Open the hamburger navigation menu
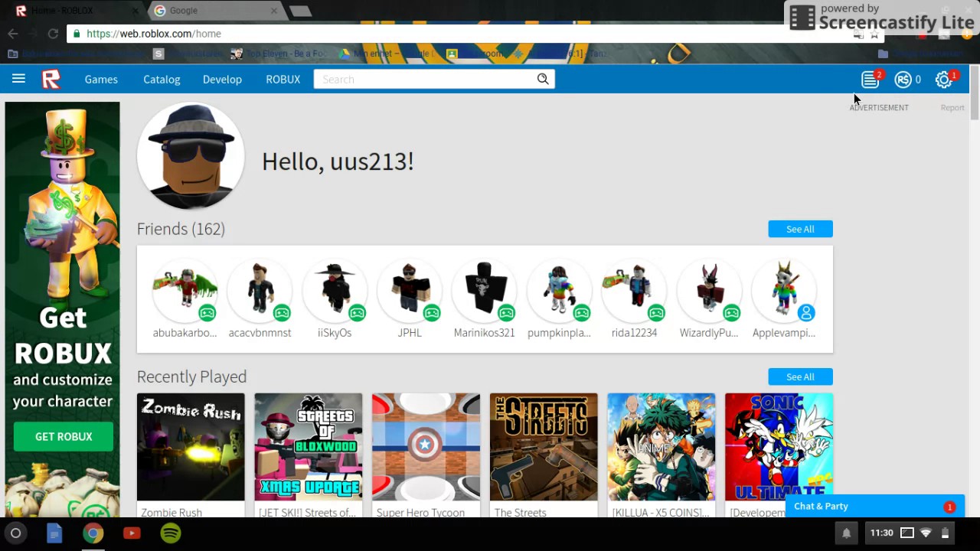 [x=18, y=79]
